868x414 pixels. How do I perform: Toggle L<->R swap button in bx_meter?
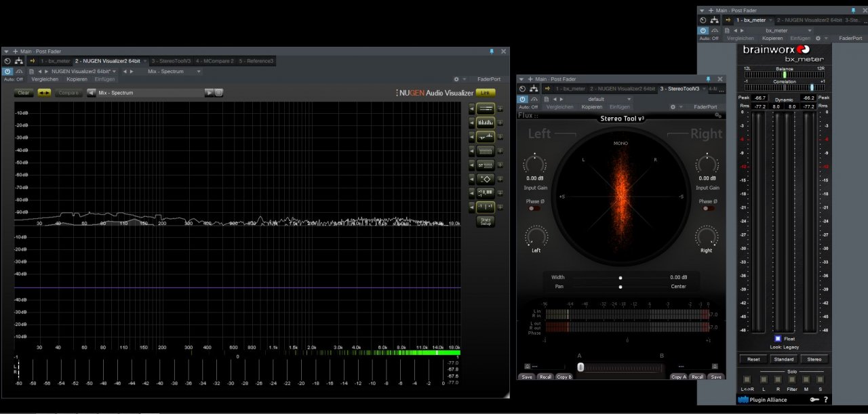[747, 380]
